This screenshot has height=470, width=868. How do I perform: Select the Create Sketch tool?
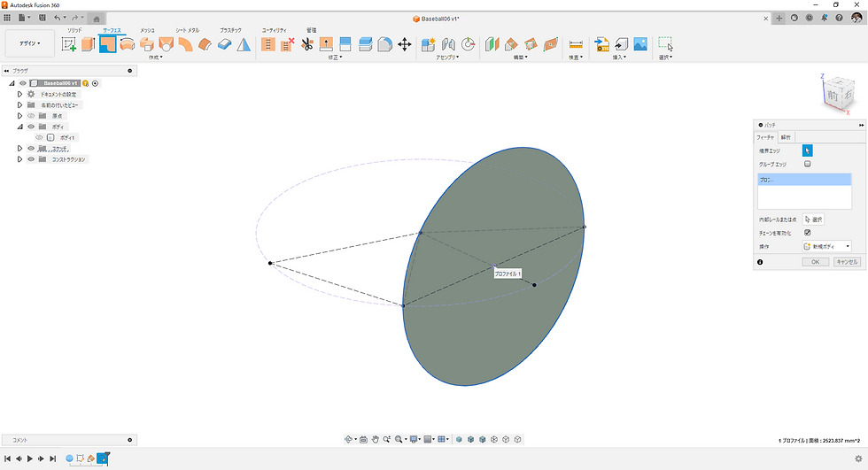(x=69, y=44)
